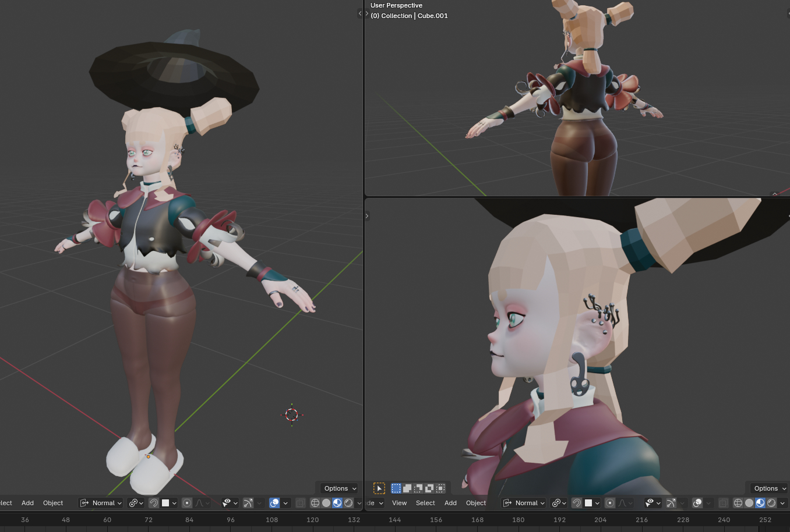Viewport: 790px width, 532px height.
Task: Enable Rendered shading in left viewport
Action: point(348,503)
